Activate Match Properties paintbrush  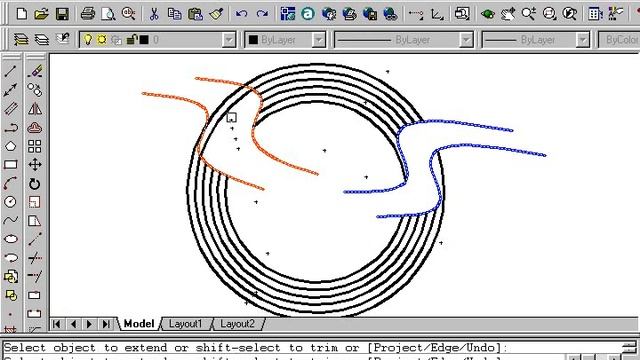point(216,14)
